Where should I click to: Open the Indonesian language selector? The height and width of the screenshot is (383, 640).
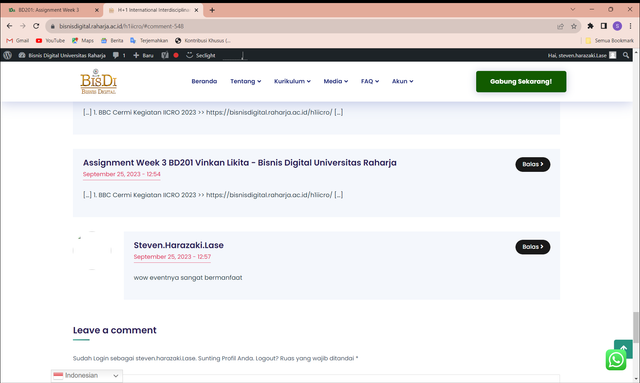coord(87,376)
